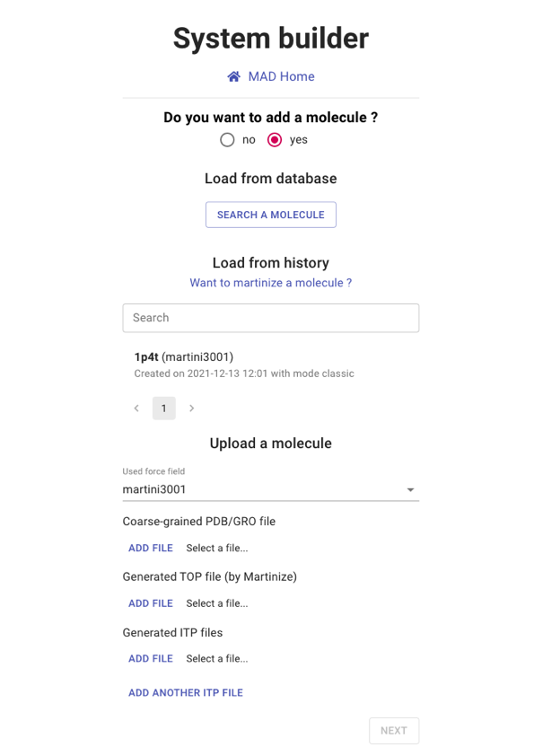Viewport: 534px width, 756px height.
Task: Add file for Generated TOP file
Action: click(x=151, y=603)
